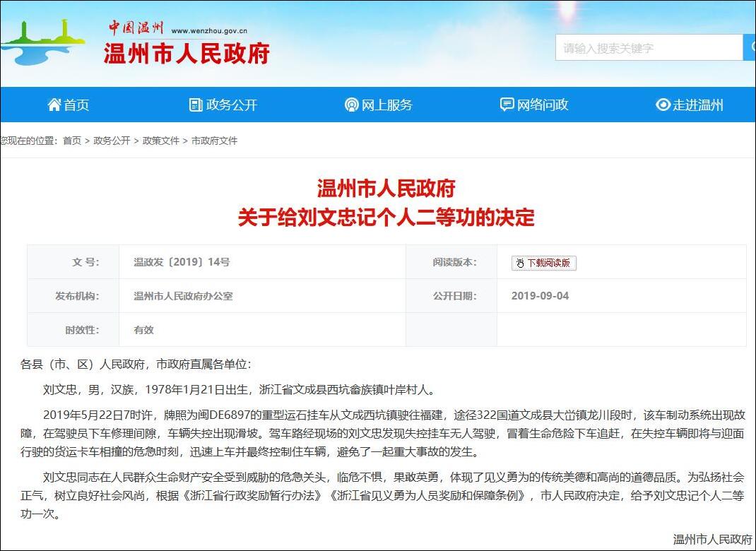
Task: Go to 政务公开 in the breadcrumb
Action: click(x=112, y=141)
